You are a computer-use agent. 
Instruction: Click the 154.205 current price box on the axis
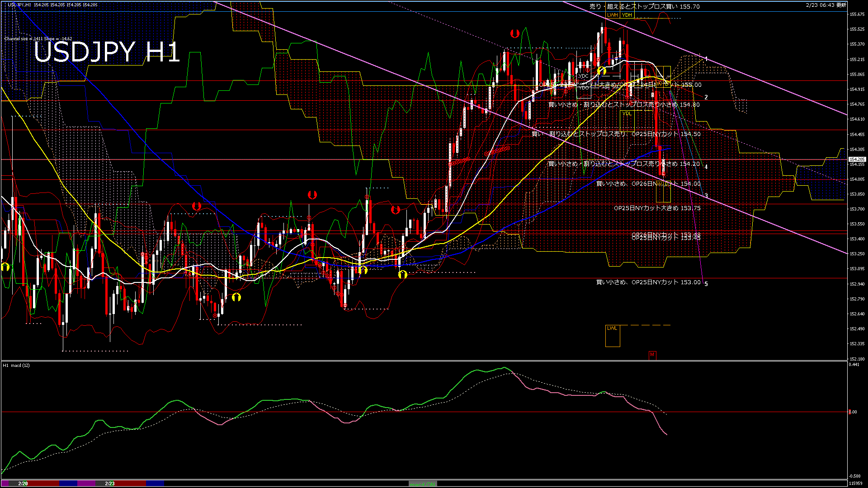(858, 159)
